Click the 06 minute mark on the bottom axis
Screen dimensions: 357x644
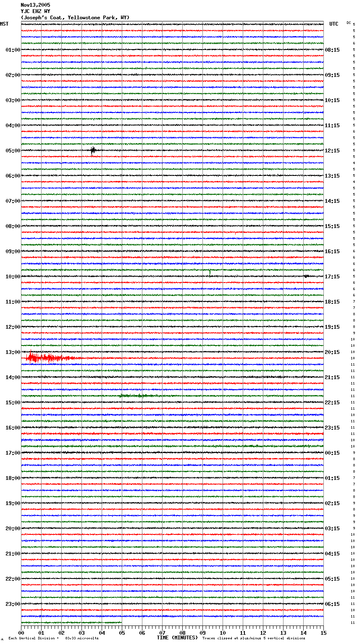point(142,633)
